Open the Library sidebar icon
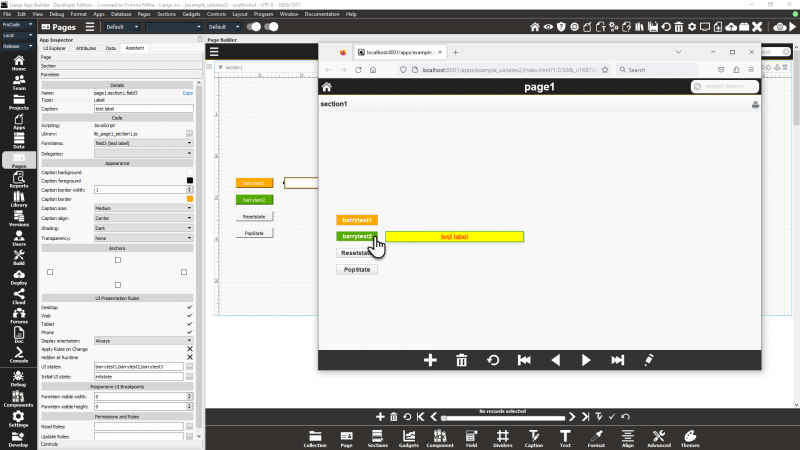800x450 pixels. pos(19,199)
